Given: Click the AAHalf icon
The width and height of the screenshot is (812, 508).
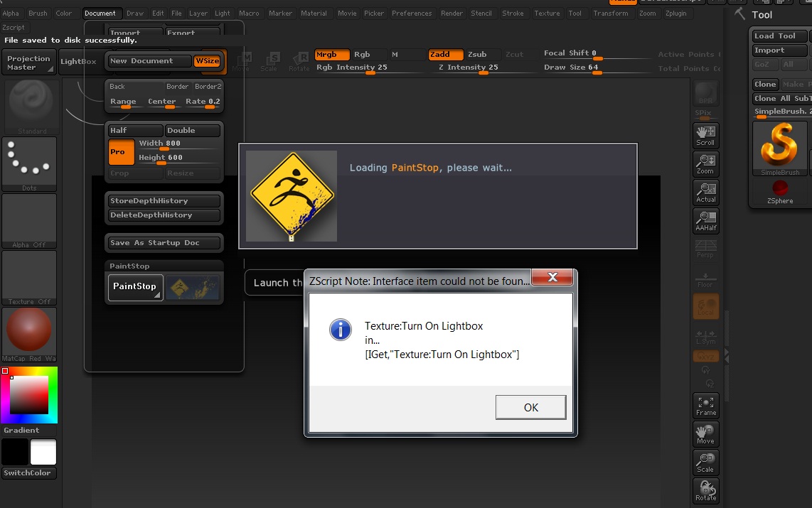Looking at the screenshot, I should (x=705, y=221).
